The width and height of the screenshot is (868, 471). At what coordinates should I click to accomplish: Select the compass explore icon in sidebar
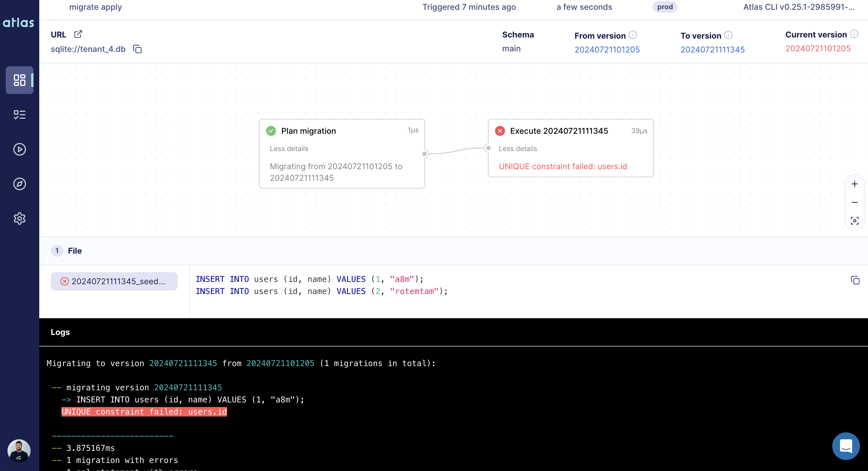[x=19, y=184]
